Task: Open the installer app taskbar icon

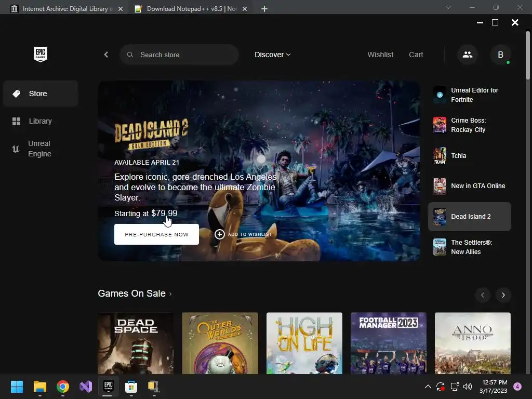Action: 153,387
